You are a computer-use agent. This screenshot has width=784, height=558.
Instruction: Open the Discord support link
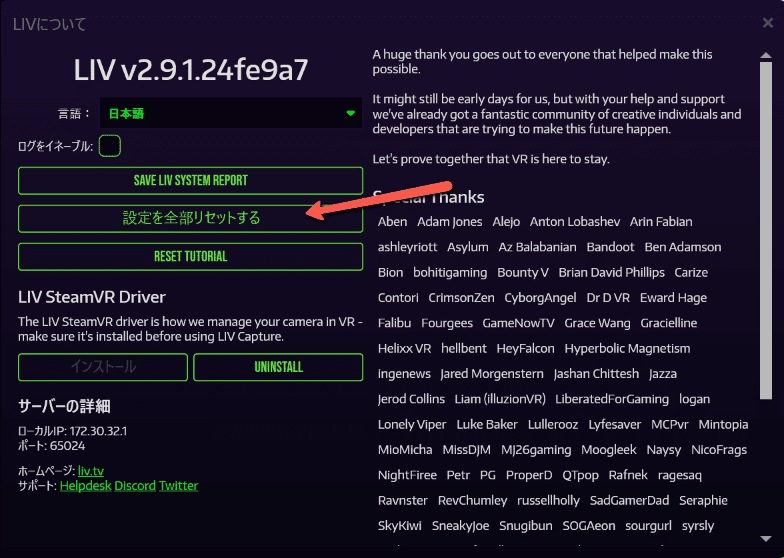(x=135, y=486)
